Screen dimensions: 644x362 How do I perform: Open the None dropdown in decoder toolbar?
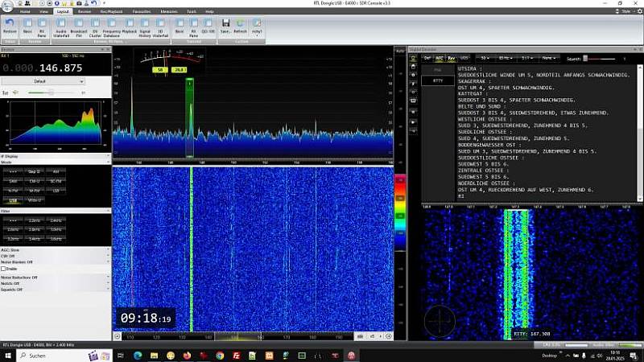coord(548,58)
